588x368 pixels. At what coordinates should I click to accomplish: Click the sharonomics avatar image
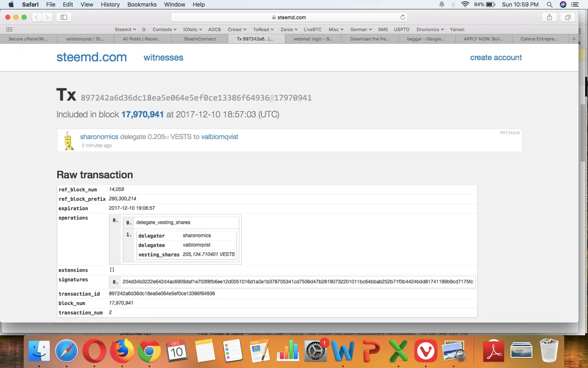pos(68,141)
